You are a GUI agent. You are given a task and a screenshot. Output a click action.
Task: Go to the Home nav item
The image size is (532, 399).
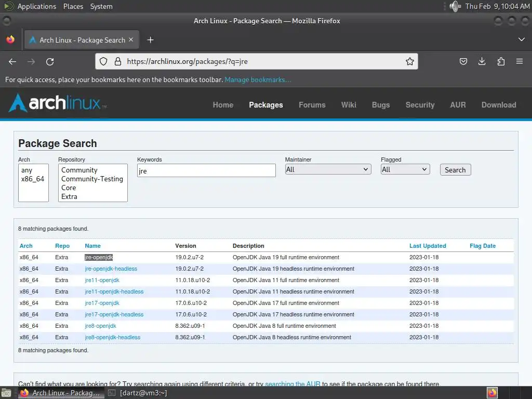tap(223, 105)
